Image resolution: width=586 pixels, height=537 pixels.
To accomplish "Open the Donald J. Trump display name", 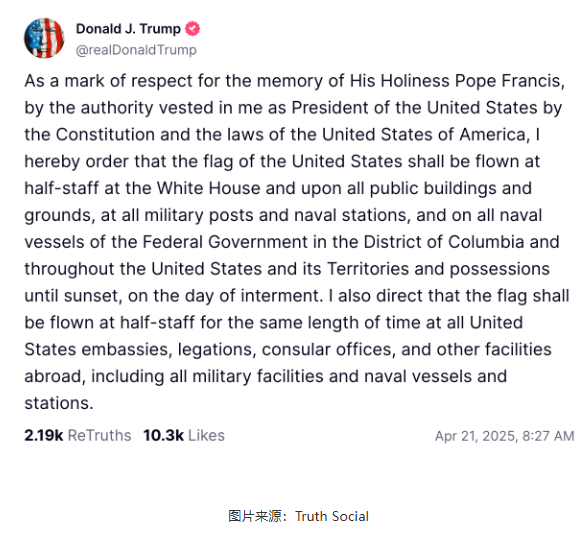I will tap(128, 29).
